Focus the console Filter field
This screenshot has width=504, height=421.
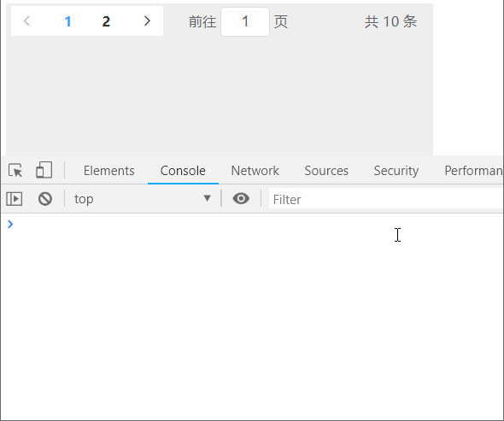[x=386, y=200]
